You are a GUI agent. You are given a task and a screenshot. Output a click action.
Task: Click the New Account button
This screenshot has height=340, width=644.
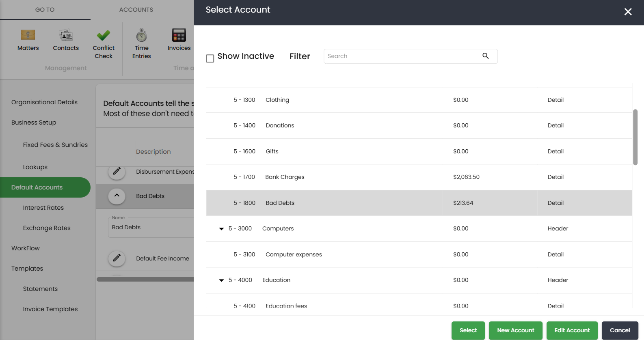tap(516, 330)
